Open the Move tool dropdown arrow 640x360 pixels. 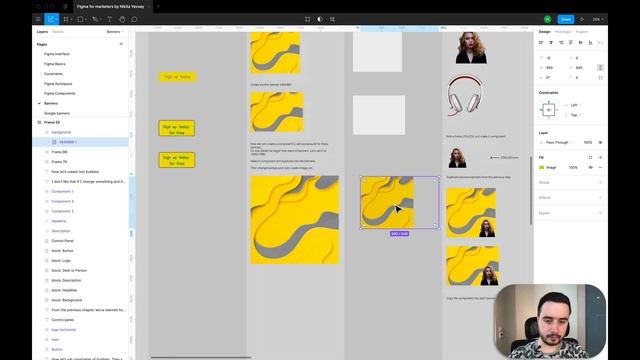[x=56, y=19]
